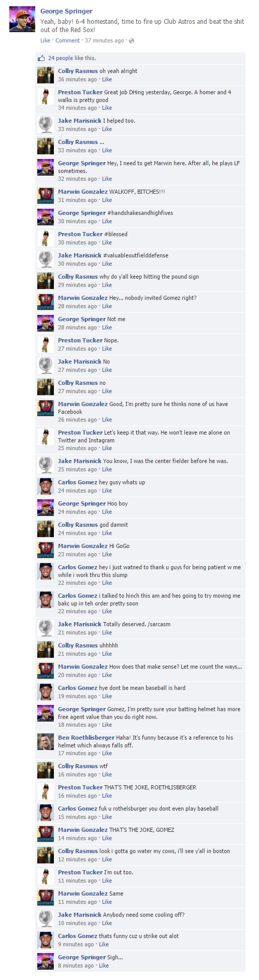The image size is (259, 980).
Task: Click Comment link under main post
Action: pos(67,40)
